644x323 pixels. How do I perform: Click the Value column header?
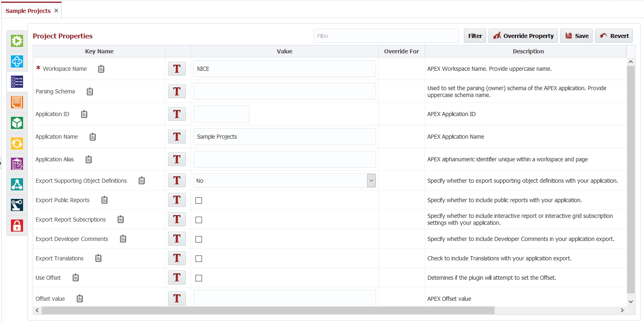tap(285, 51)
